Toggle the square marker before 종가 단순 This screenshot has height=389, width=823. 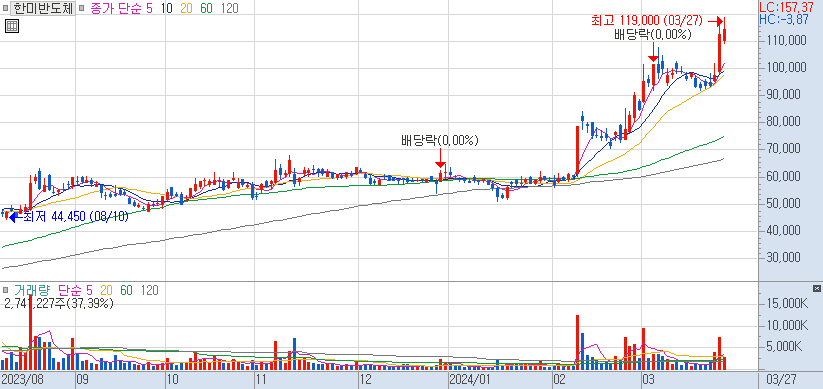coord(81,8)
